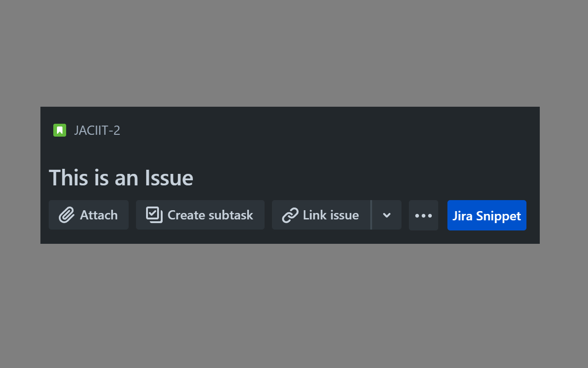Click the issue title This is an Issue
The width and height of the screenshot is (588, 368).
tap(121, 178)
